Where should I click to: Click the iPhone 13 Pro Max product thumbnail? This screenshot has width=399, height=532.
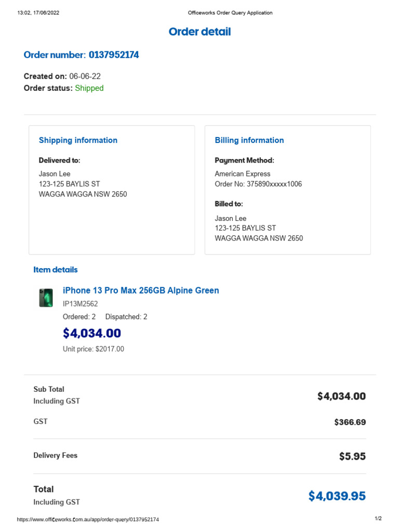pyautogui.click(x=46, y=298)
